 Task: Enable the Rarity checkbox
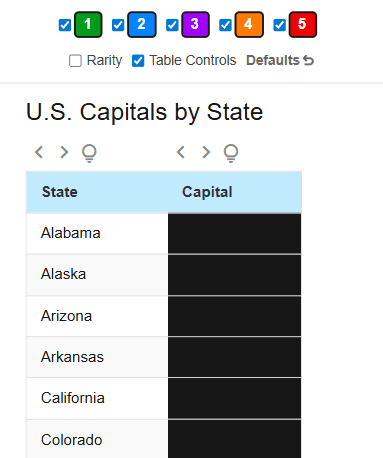(75, 61)
